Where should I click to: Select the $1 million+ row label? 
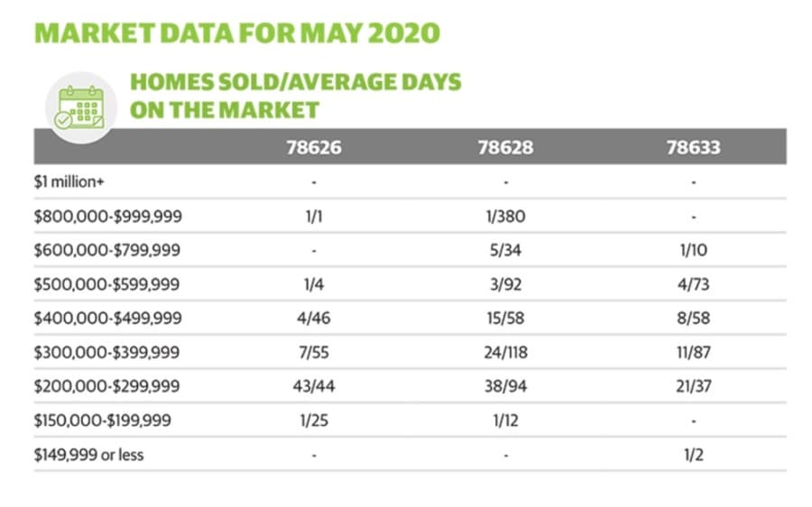point(69,181)
